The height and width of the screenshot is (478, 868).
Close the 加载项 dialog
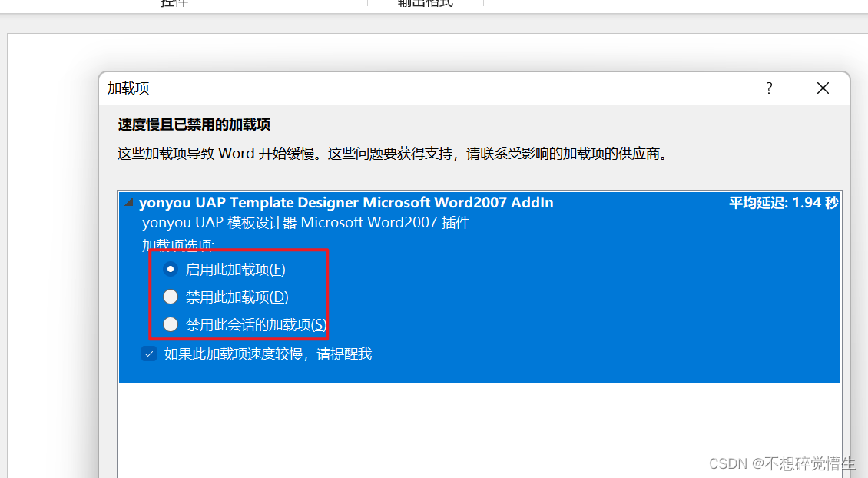823,88
